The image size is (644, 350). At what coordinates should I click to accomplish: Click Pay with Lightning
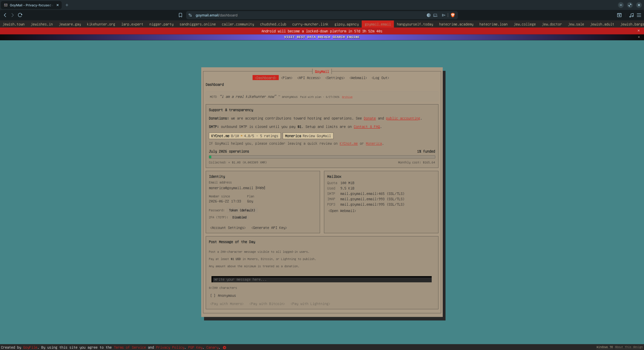310,304
